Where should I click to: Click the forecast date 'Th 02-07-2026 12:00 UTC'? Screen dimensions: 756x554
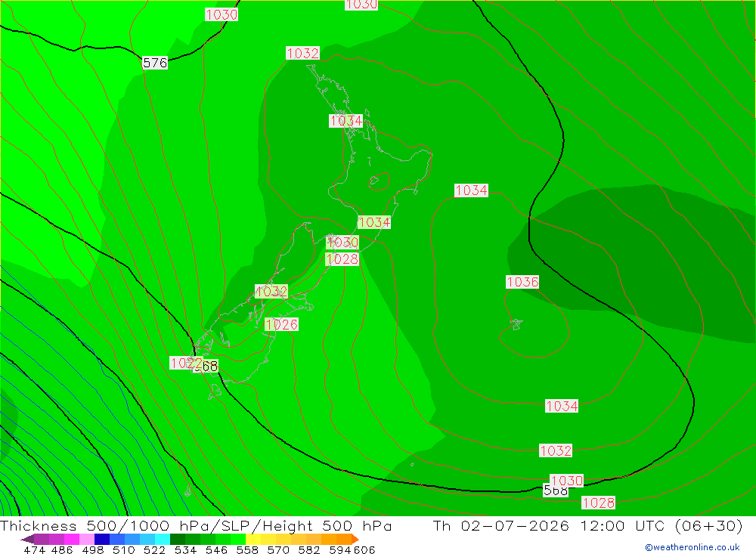[549, 526]
